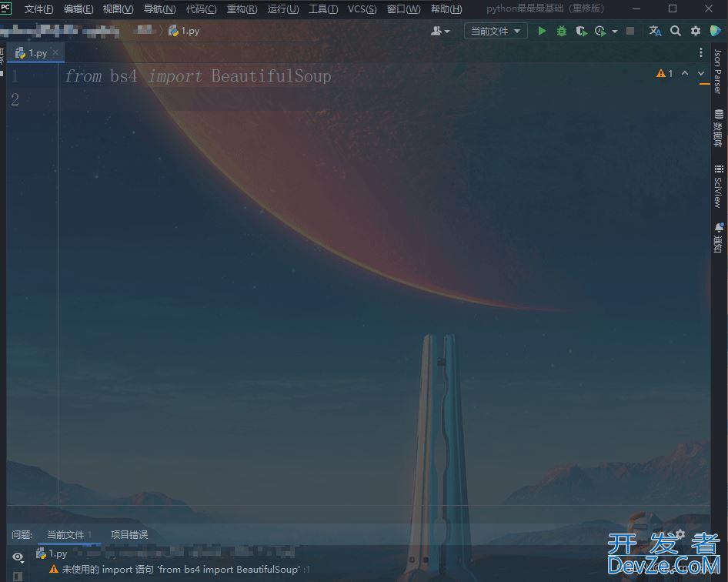Open the 当前文件 run configuration dropdown

[496, 31]
